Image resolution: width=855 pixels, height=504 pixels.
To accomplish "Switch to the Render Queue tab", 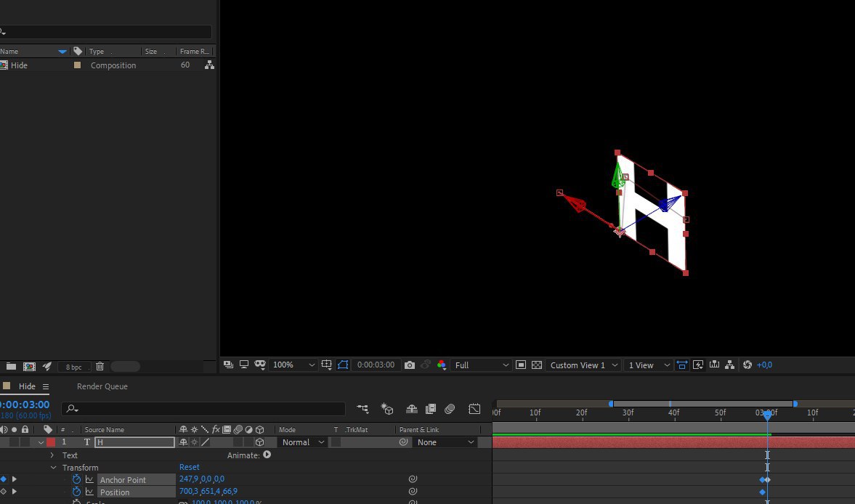I will tap(102, 386).
